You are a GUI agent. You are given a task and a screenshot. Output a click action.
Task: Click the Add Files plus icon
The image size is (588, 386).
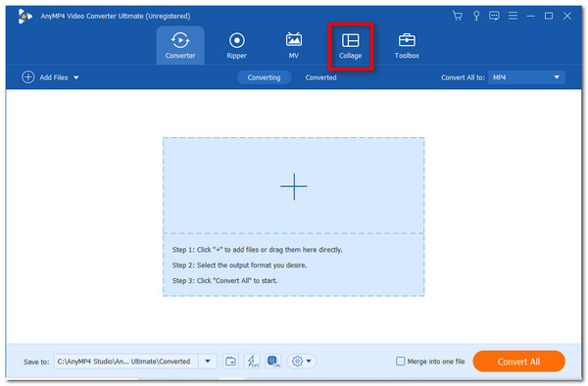(28, 77)
